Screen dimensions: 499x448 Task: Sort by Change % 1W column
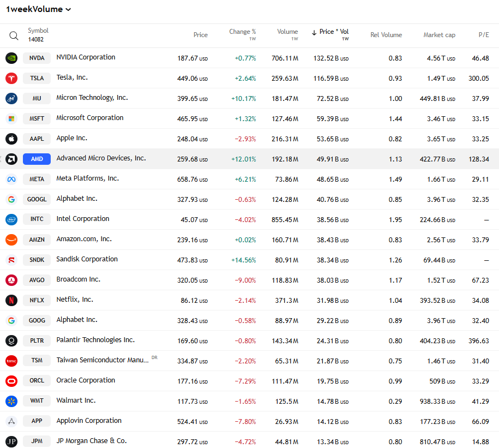pyautogui.click(x=242, y=34)
